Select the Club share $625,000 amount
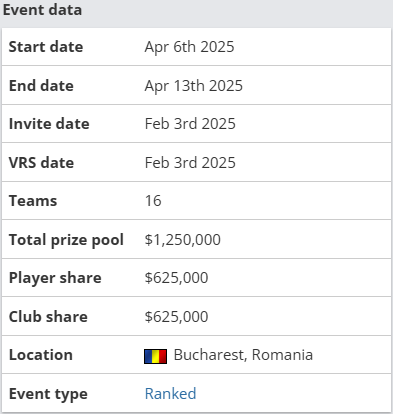 (x=176, y=317)
